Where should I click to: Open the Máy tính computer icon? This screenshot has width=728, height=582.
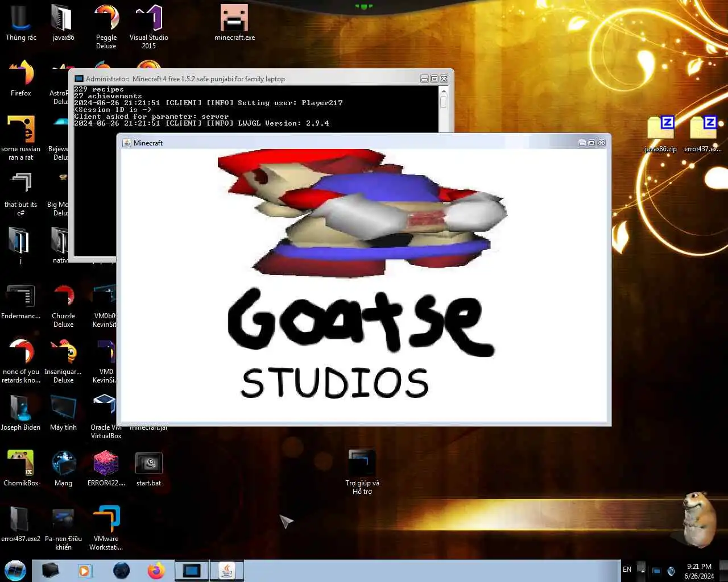(x=63, y=413)
